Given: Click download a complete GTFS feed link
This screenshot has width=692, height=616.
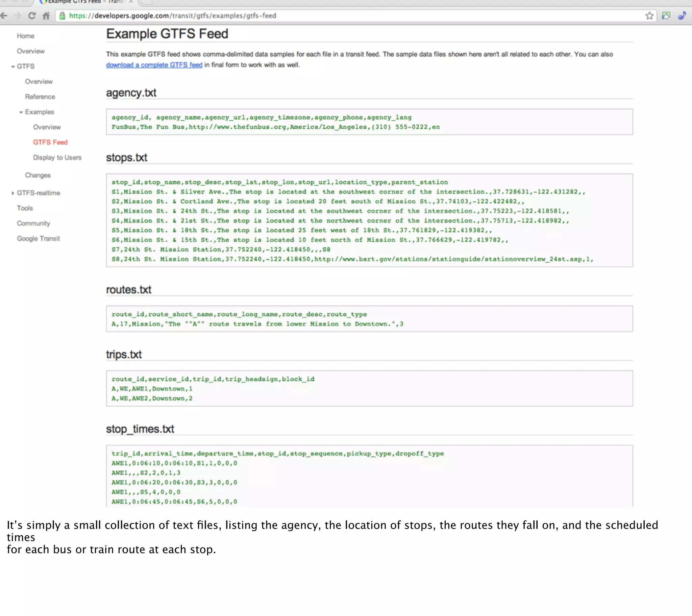Looking at the screenshot, I should coord(154,65).
